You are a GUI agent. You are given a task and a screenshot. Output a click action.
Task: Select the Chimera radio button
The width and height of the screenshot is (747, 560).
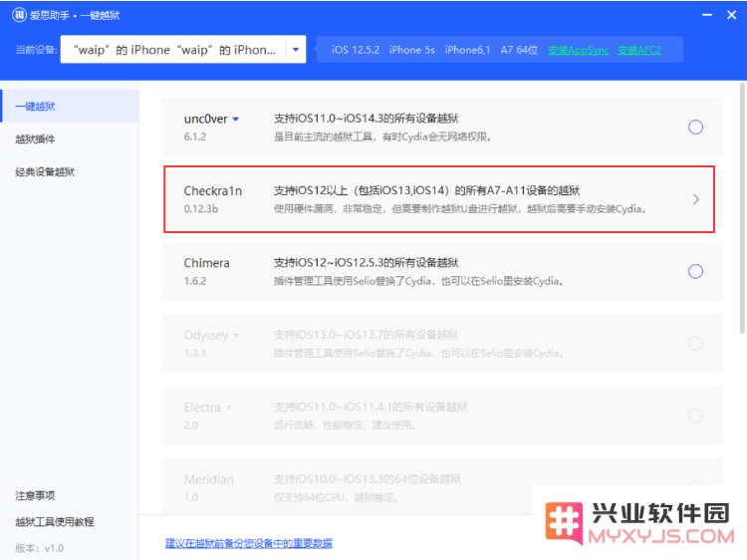click(x=695, y=272)
